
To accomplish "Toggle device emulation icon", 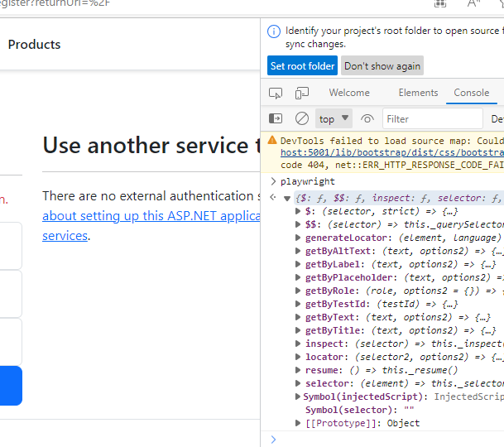I will pyautogui.click(x=302, y=94).
